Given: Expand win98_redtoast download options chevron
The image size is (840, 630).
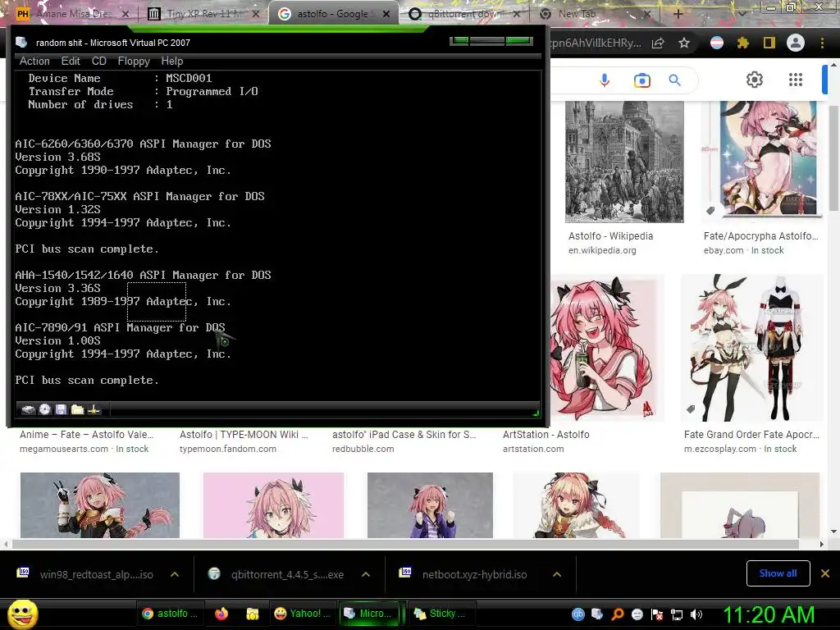Looking at the screenshot, I should (175, 574).
